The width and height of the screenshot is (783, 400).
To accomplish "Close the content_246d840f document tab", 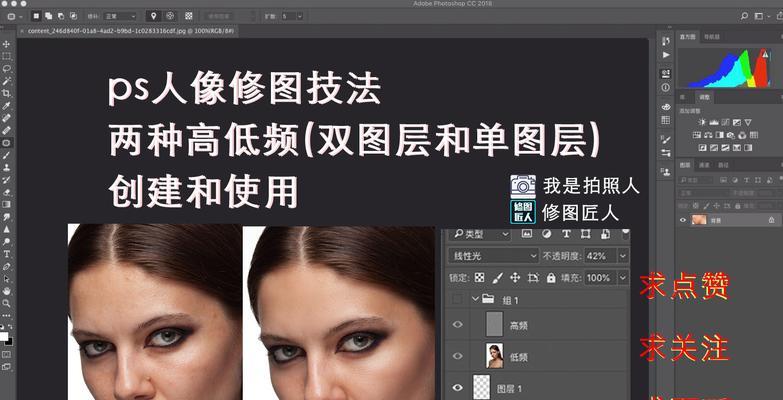I will (x=22, y=31).
